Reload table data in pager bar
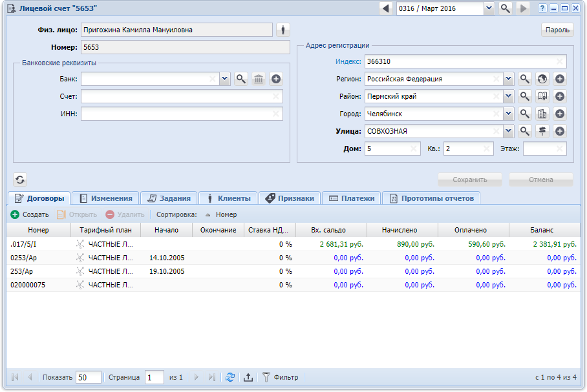 (230, 377)
